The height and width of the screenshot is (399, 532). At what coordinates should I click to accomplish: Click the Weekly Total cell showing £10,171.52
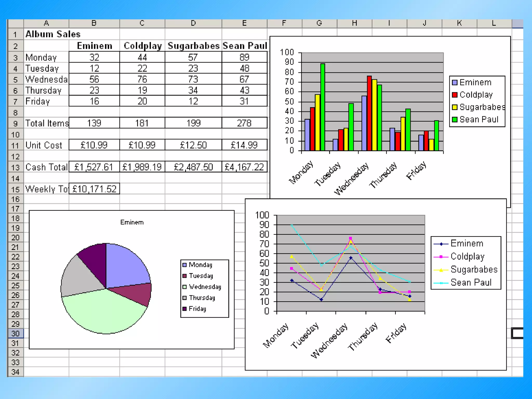[x=94, y=189]
